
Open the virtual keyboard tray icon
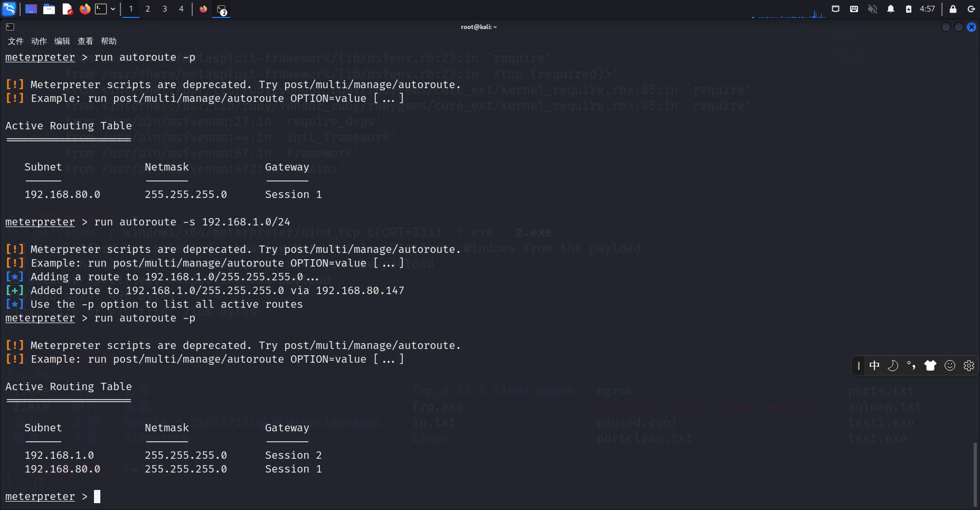(854, 9)
